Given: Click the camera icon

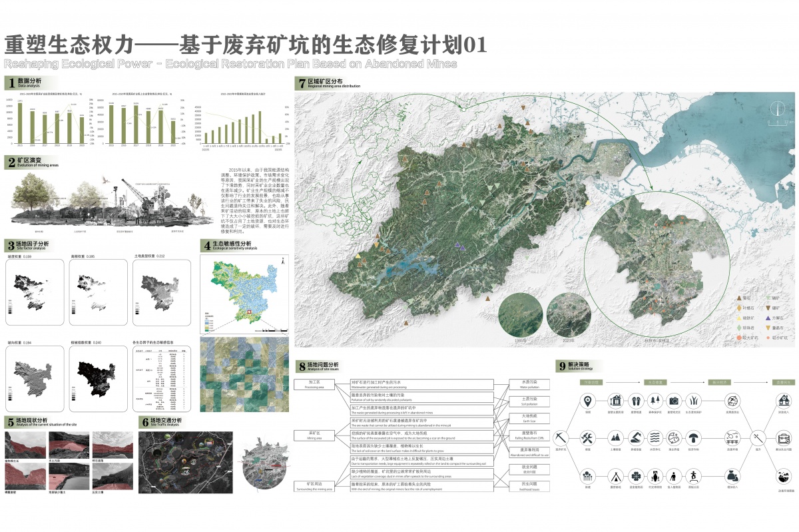Looking at the screenshot, I should click(x=674, y=401).
